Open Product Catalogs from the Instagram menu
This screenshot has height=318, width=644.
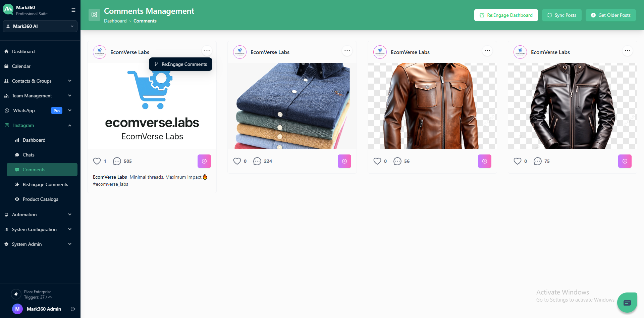point(40,199)
